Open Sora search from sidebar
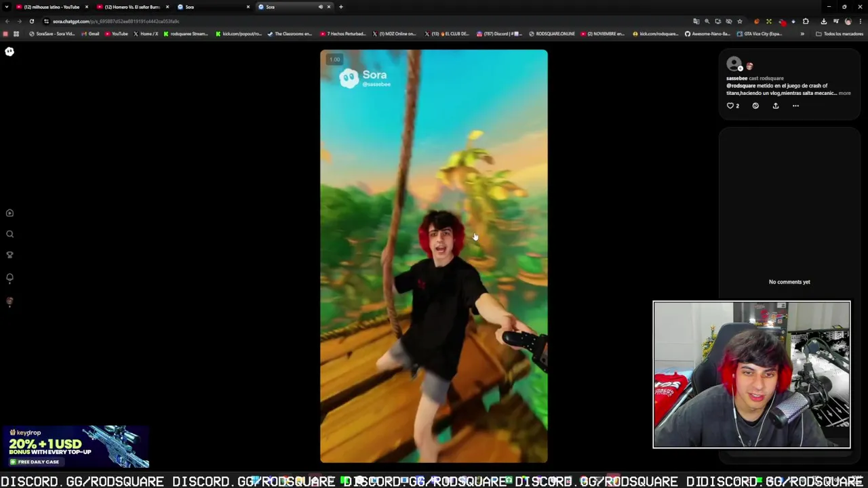This screenshot has height=488, width=868. [9, 234]
